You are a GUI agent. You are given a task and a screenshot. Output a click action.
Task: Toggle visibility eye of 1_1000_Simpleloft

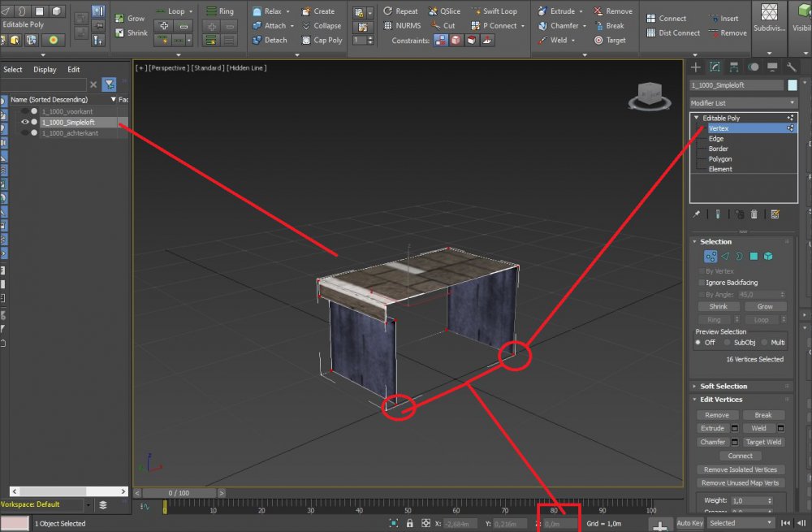click(x=24, y=123)
